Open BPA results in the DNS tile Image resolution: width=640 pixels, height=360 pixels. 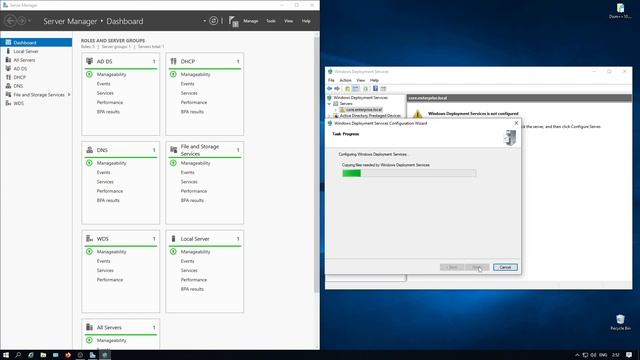coord(108,200)
